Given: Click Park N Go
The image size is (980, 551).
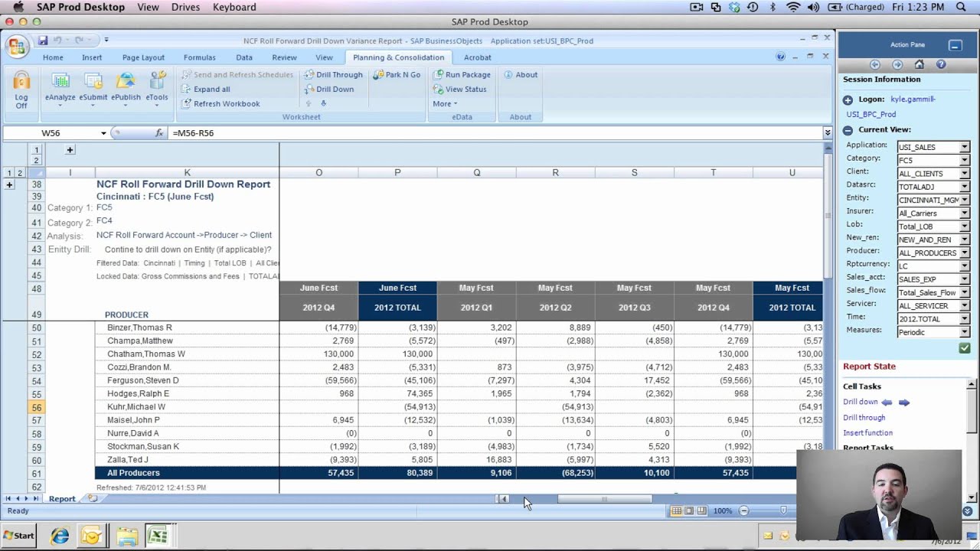Looking at the screenshot, I should (x=397, y=74).
